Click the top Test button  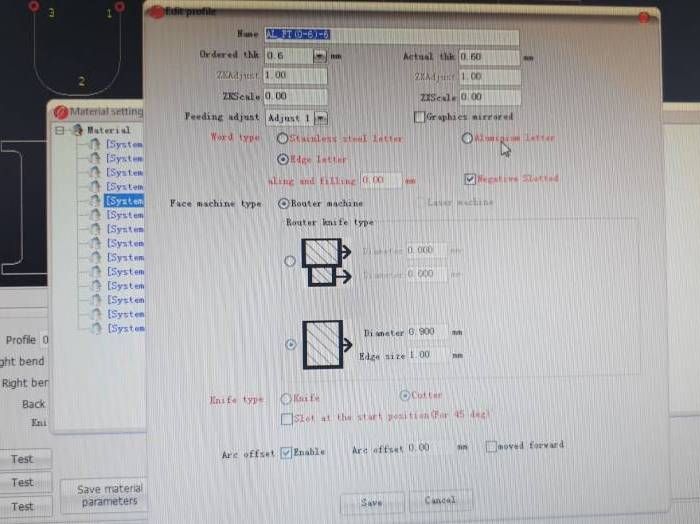click(x=25, y=459)
